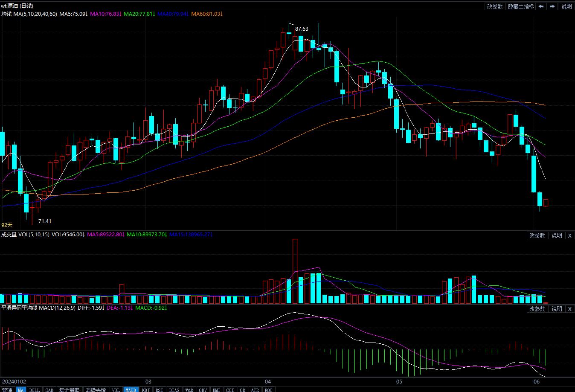Click the 平滑异同平均线 MACD(12,26,9) label

click(x=38, y=308)
